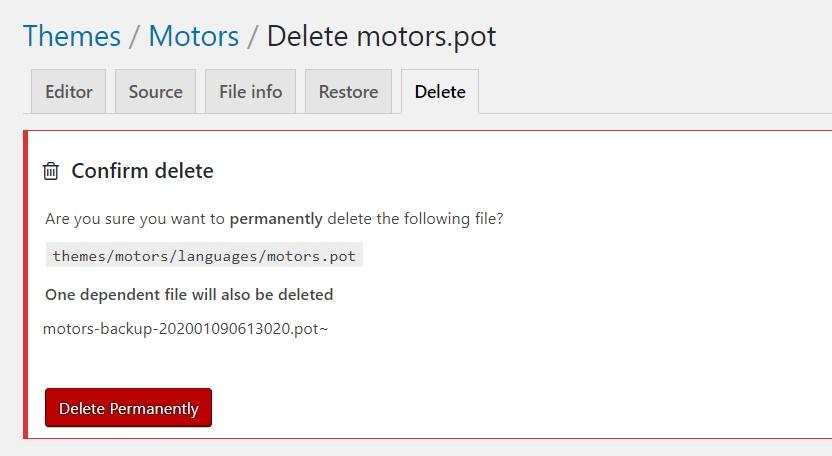832x456 pixels.
Task: Click the motors-backup .pot~ dependent file name
Action: pyautogui.click(x=185, y=328)
